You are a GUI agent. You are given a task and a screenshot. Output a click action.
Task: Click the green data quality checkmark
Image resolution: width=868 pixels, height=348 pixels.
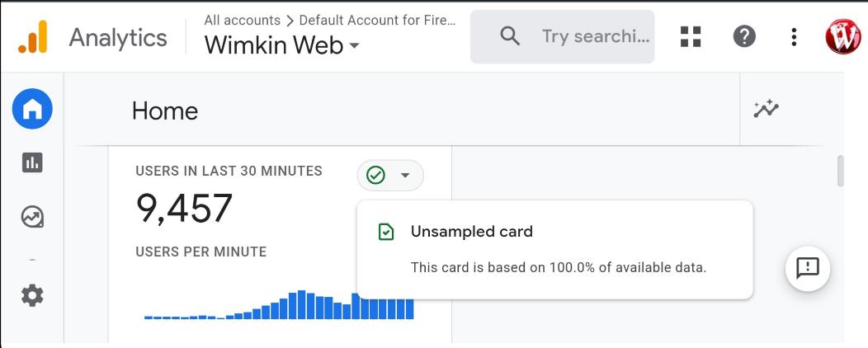(376, 175)
